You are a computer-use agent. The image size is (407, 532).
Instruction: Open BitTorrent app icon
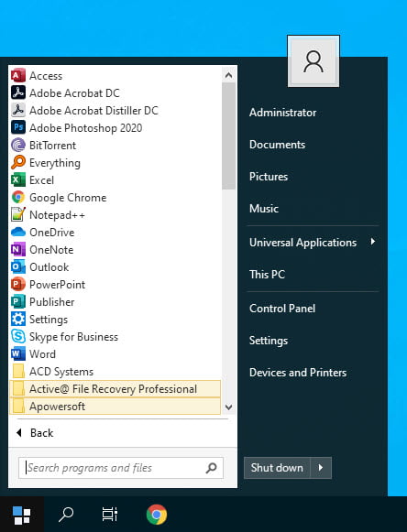coord(18,146)
